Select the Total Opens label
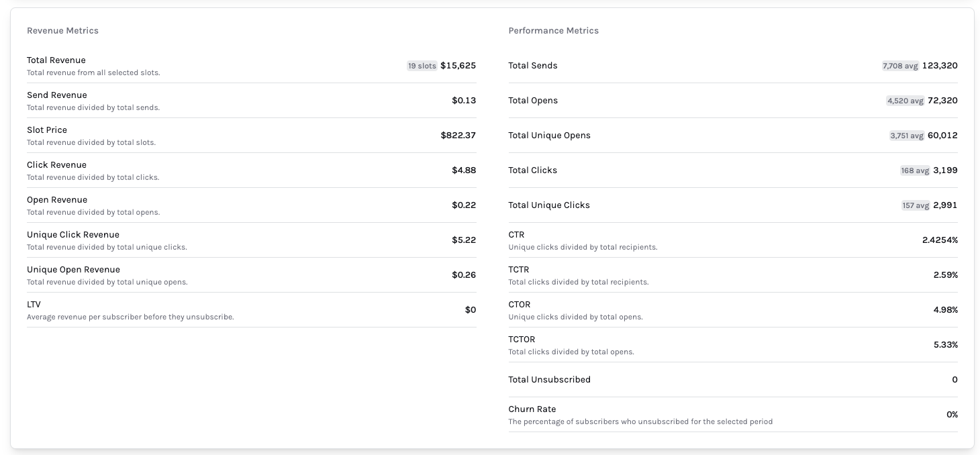 (533, 101)
